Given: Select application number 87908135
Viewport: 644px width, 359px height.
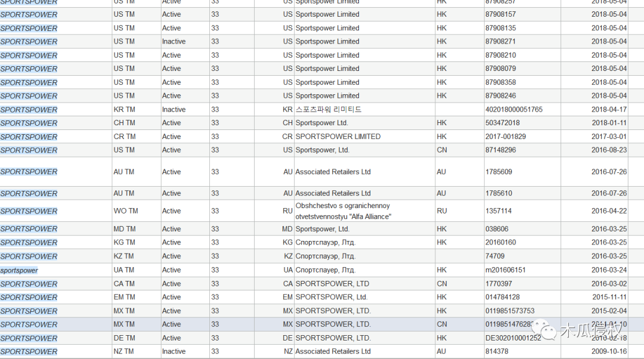Looking at the screenshot, I should tap(501, 28).
